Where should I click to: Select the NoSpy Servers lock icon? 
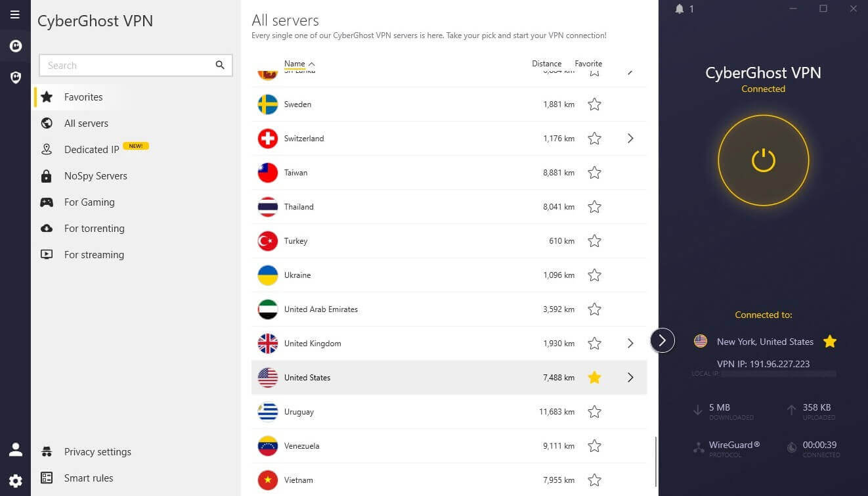pyautogui.click(x=46, y=175)
